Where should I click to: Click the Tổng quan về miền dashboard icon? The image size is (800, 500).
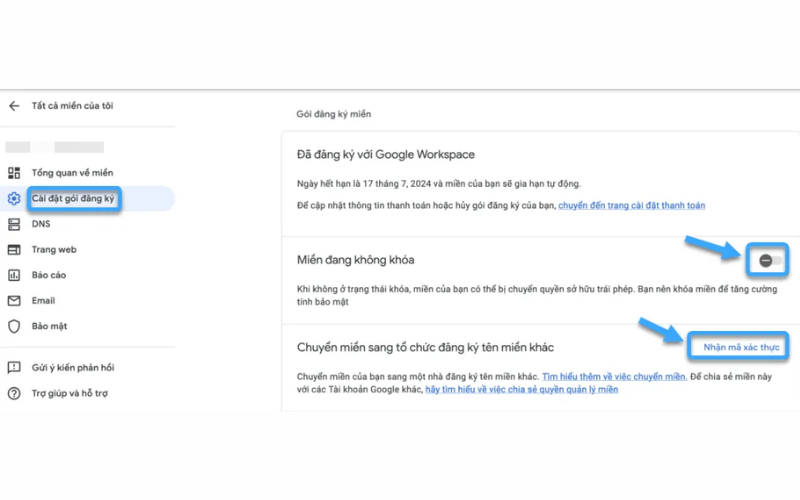point(14,173)
